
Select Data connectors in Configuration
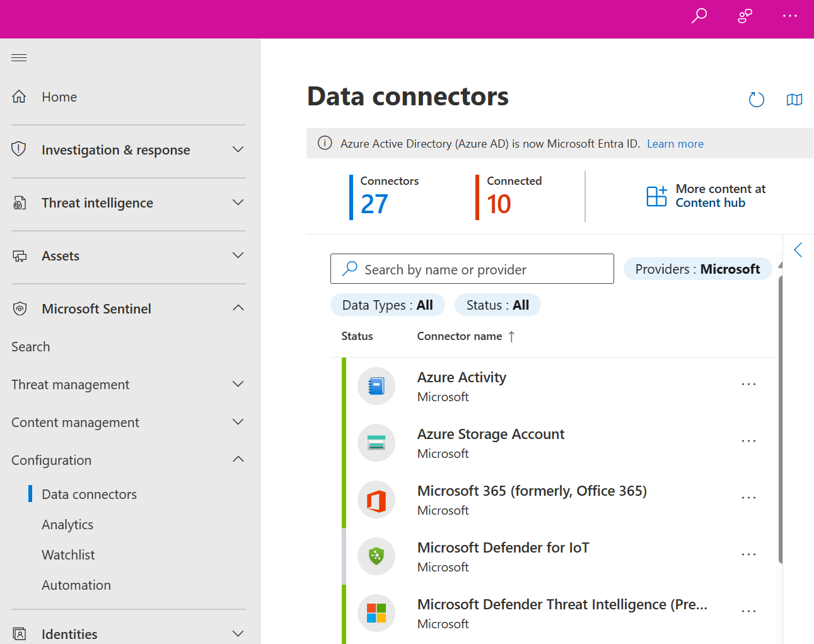click(x=89, y=495)
